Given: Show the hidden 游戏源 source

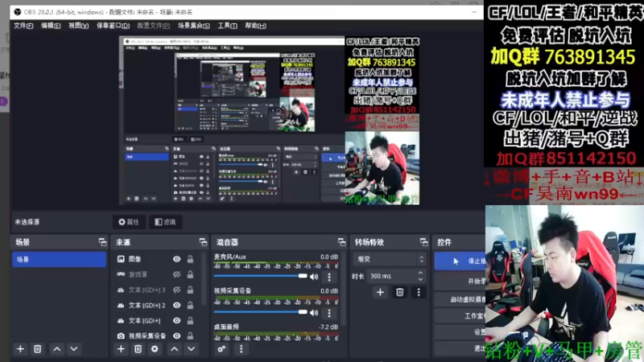Looking at the screenshot, I should (x=176, y=274).
